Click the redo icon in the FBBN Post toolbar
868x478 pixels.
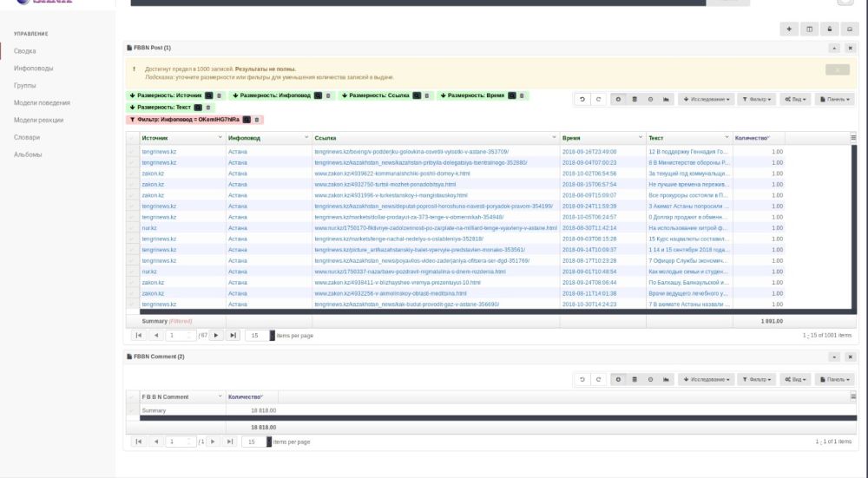tap(599, 100)
